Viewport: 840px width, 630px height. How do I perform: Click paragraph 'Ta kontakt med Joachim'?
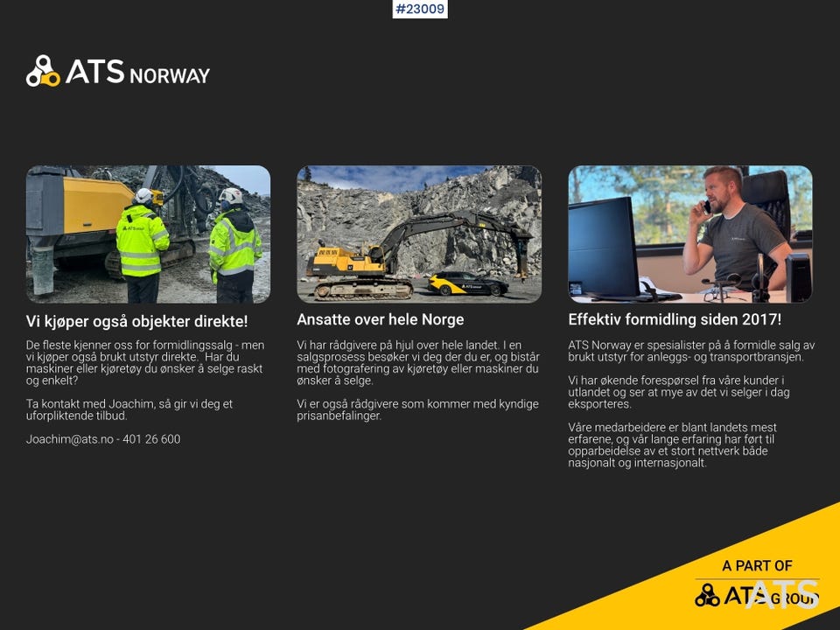pyautogui.click(x=129, y=409)
